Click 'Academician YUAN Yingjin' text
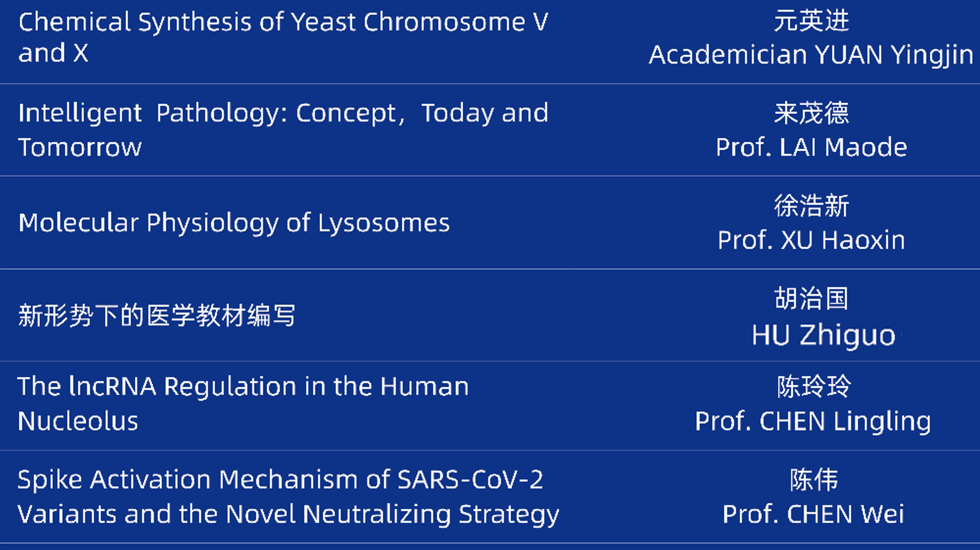This screenshot has width=980, height=550. point(811,55)
